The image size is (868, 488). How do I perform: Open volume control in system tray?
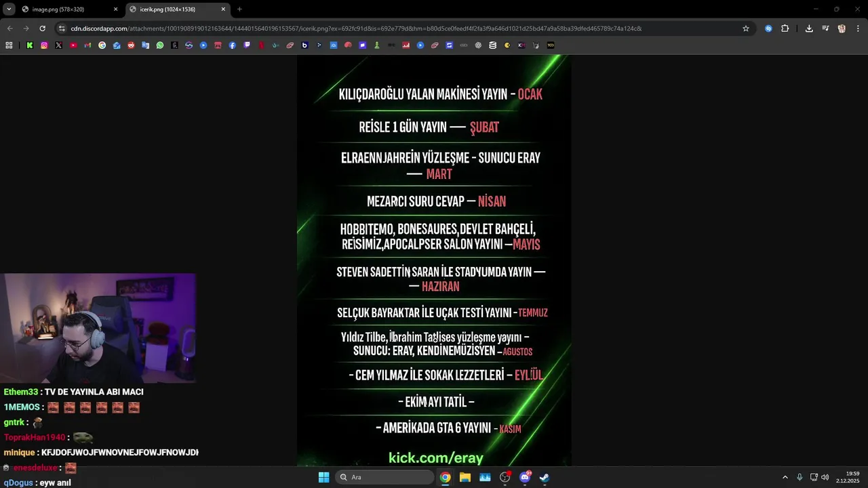pos(825,477)
